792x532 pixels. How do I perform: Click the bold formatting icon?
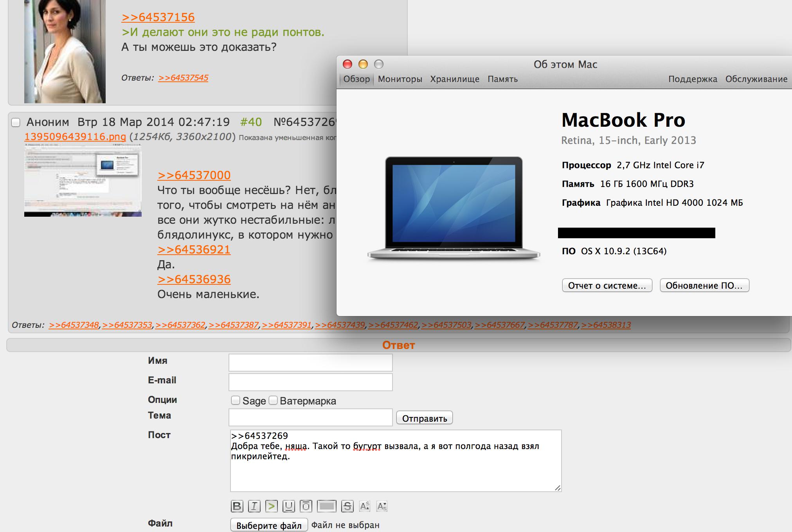[x=237, y=506]
